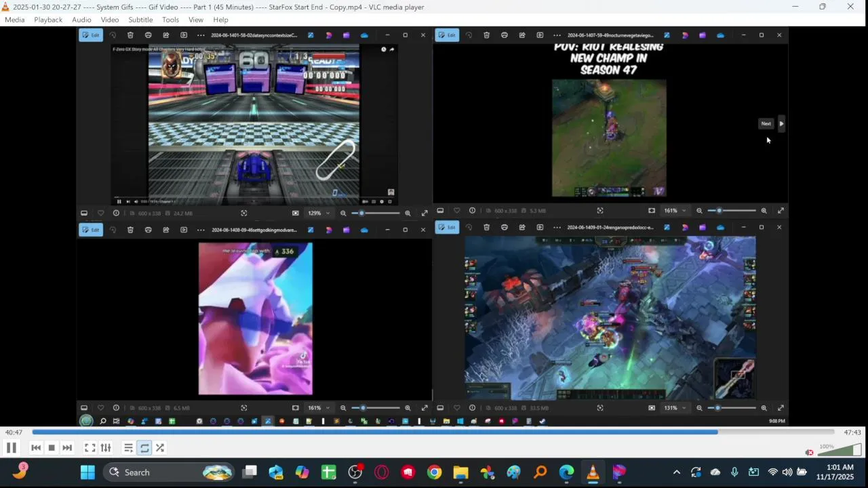Start slideshow in the 33.5 MB window
Viewport: 868px width, 488px height.
[x=540, y=227]
